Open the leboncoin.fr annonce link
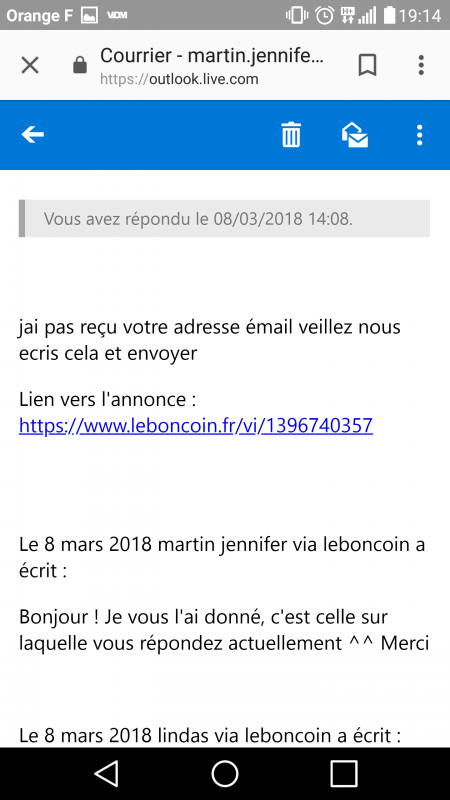 pyautogui.click(x=196, y=425)
